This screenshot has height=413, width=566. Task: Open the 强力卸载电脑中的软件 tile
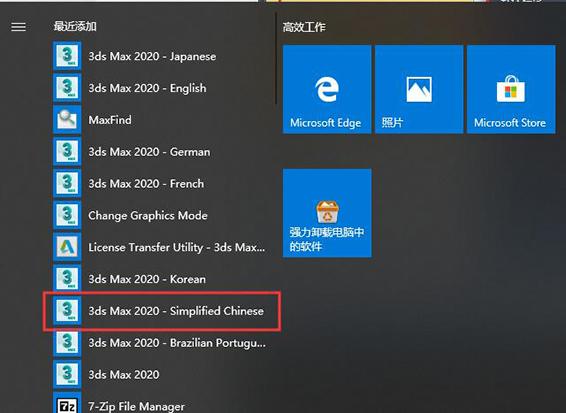click(x=327, y=213)
